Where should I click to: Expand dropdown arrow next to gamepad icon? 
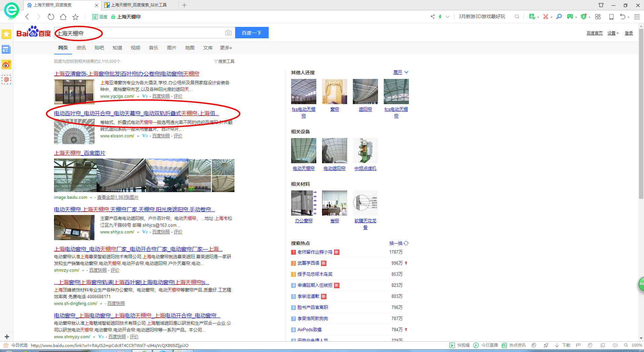(x=576, y=17)
